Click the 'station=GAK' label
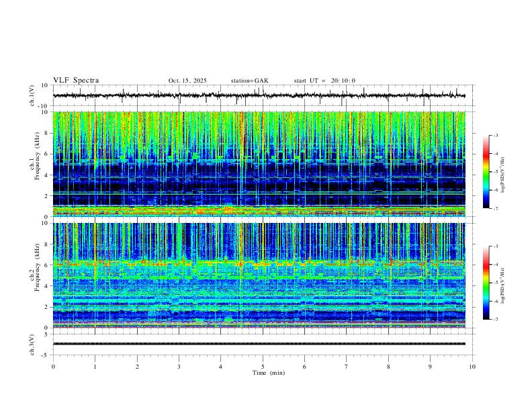532x411 pixels. (x=249, y=81)
